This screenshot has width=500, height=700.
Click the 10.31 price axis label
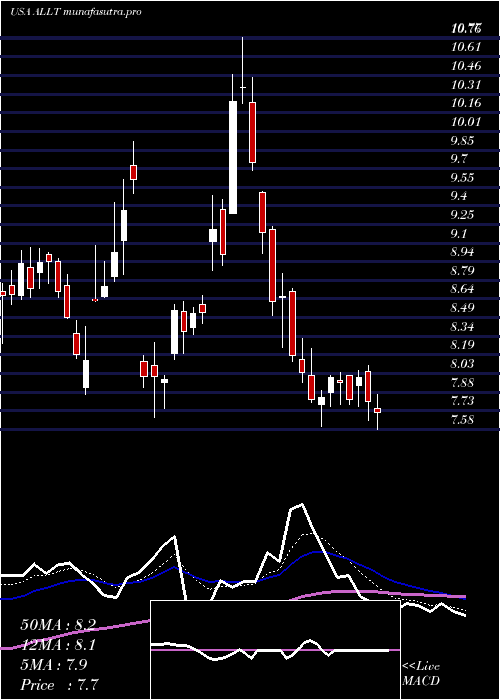tap(466, 85)
